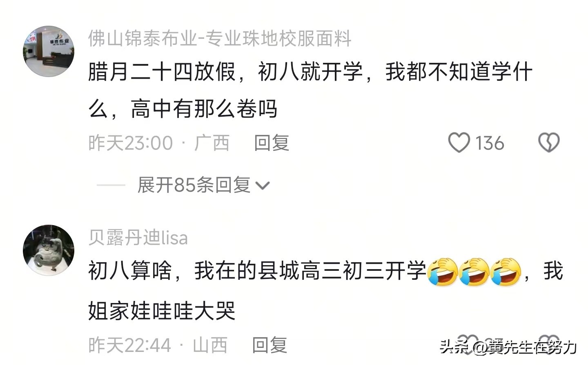Select the comment text starting 腊月二十四放假
588x365 pixels.
[x=310, y=90]
